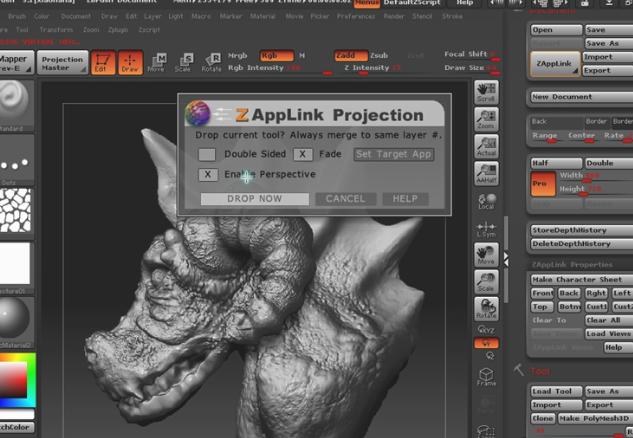Pick a color in the color picker

pyautogui.click(x=14, y=385)
